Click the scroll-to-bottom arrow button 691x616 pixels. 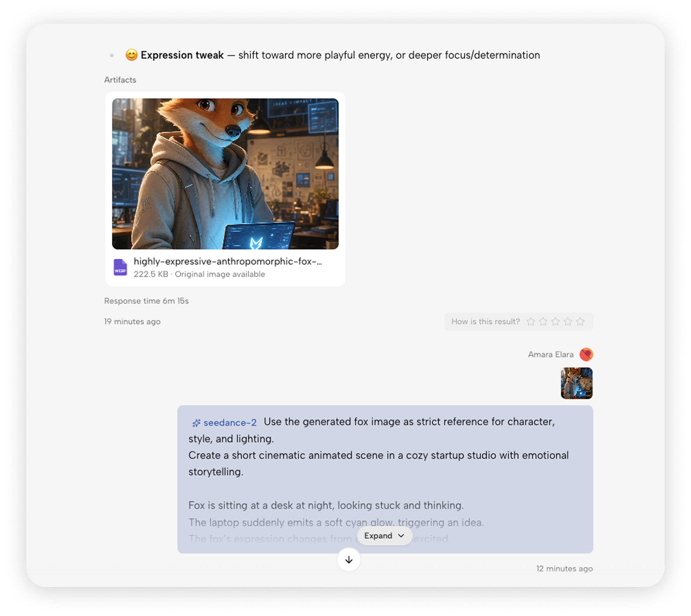[348, 560]
